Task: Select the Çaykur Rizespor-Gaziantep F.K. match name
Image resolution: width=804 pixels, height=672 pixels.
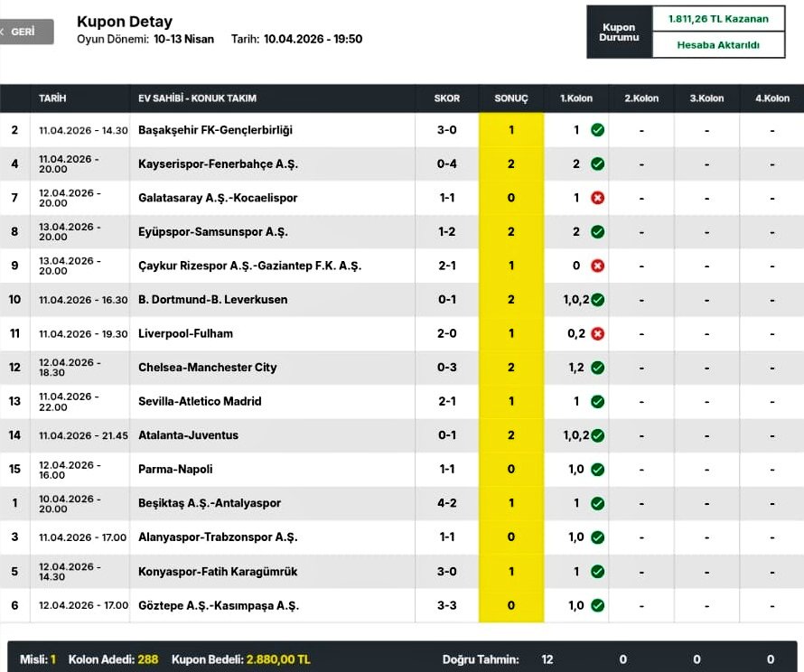Action: click(x=249, y=266)
